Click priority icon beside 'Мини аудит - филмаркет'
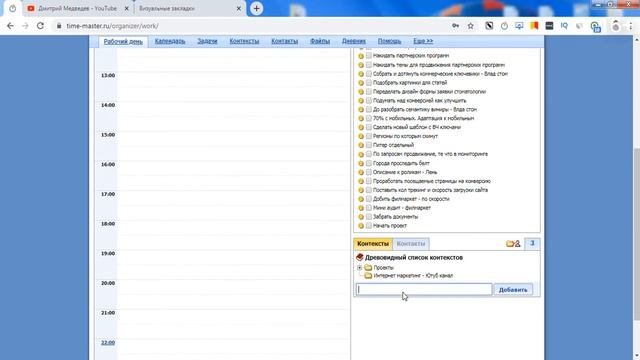 pos(361,208)
